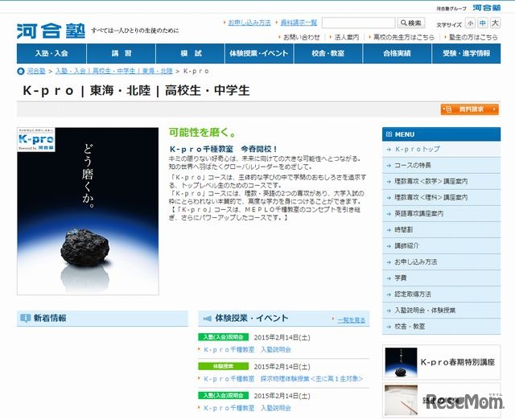Open the 法人案内 link
Image resolution: width=515 pixels, height=420 pixels.
click(347, 38)
